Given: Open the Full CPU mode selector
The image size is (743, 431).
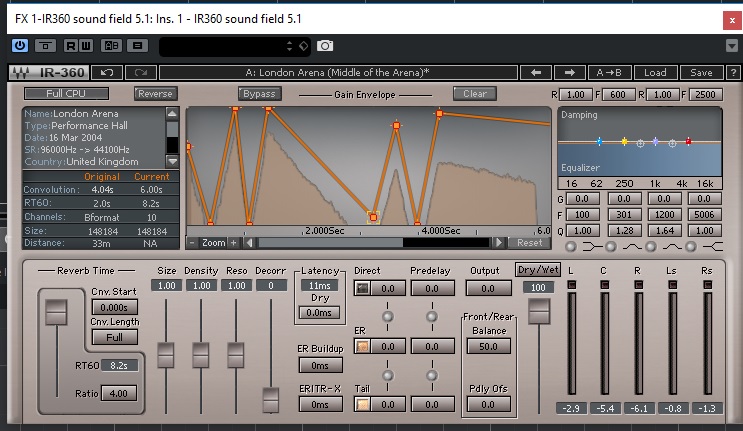Looking at the screenshot, I should [x=66, y=94].
